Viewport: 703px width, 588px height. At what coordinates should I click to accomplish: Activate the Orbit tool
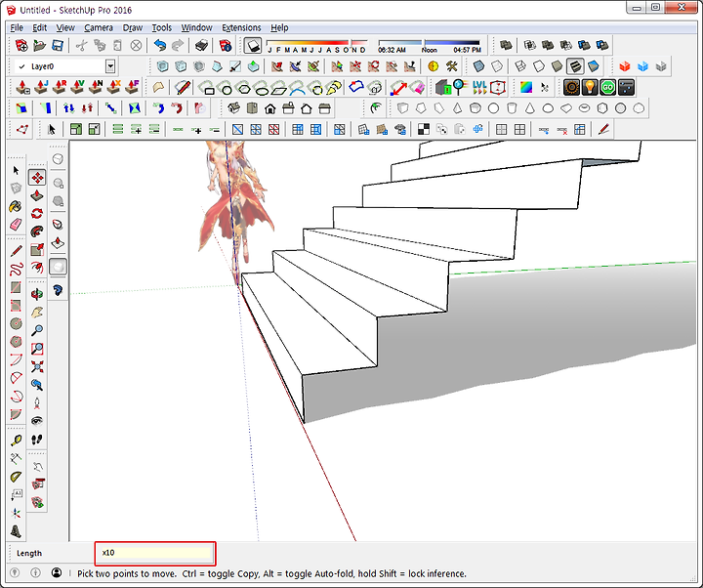37,294
